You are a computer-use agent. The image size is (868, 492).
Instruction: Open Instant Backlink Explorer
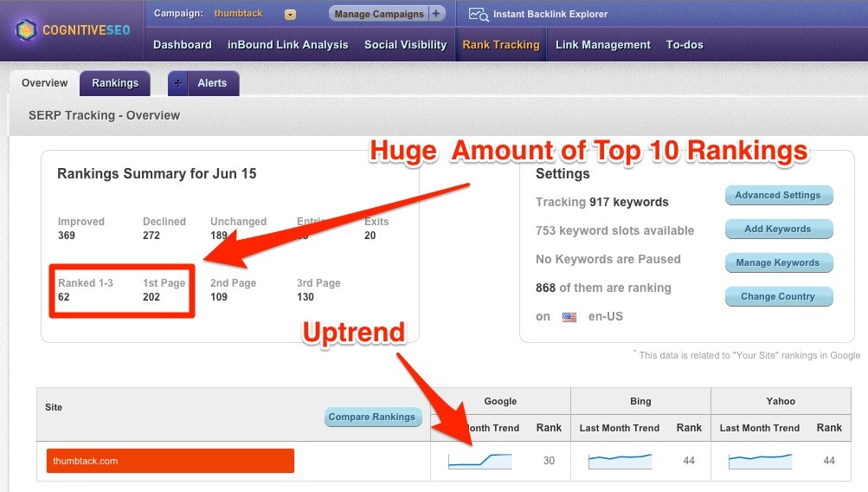click(550, 15)
